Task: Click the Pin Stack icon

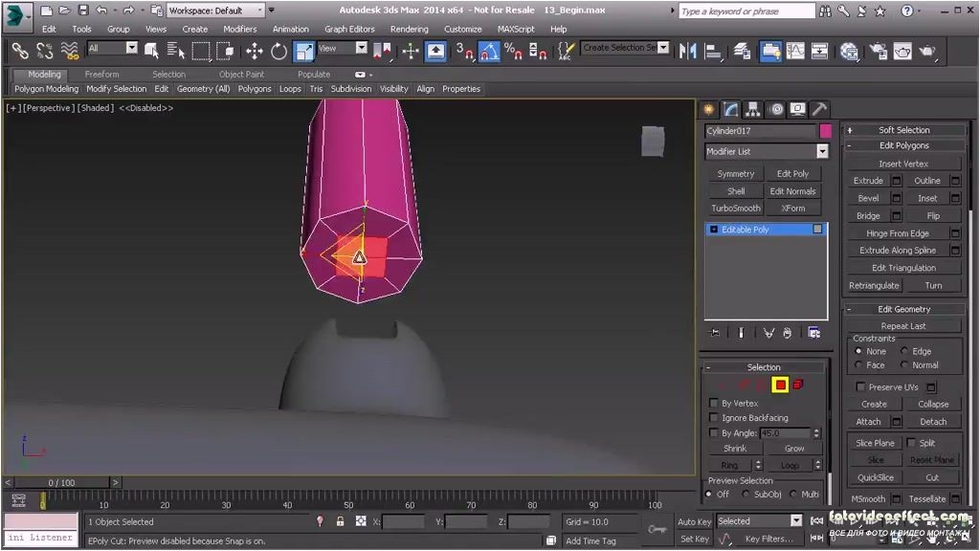Action: coord(715,333)
